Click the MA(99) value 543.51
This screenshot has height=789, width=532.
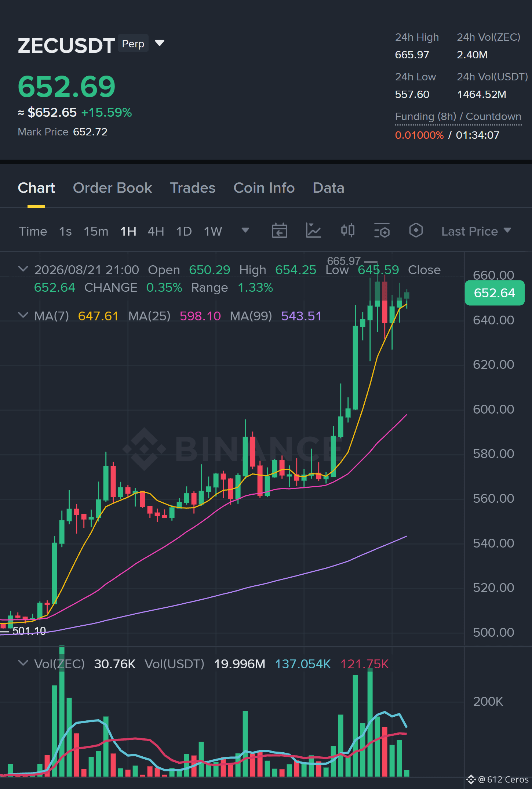pyautogui.click(x=301, y=316)
